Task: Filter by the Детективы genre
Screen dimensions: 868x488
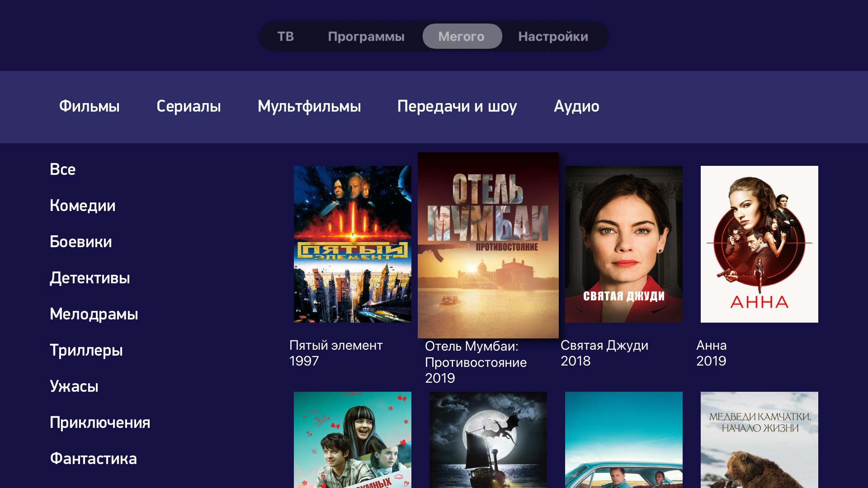Action: pos(90,278)
